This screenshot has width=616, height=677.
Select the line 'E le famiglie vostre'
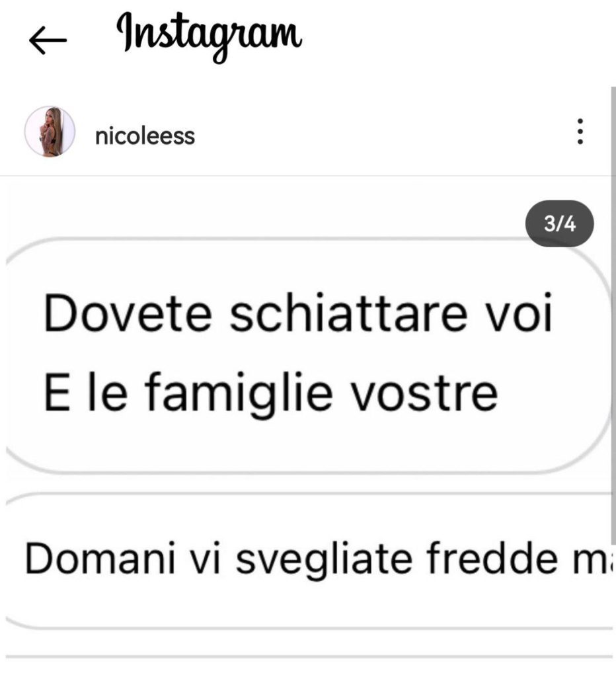(271, 393)
